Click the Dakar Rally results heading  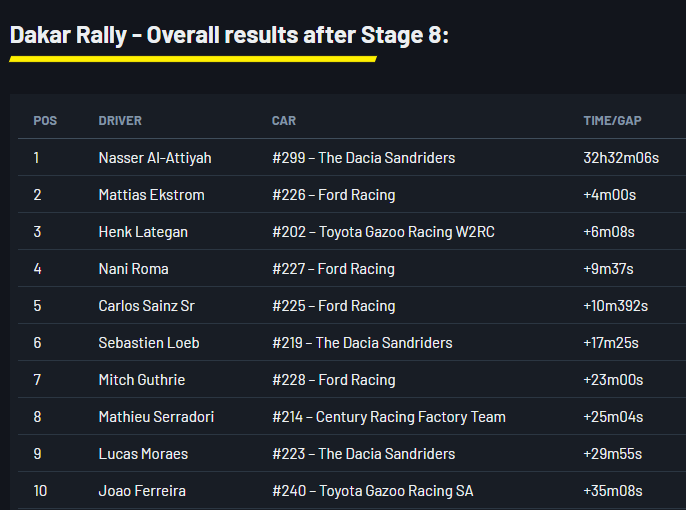(x=229, y=36)
